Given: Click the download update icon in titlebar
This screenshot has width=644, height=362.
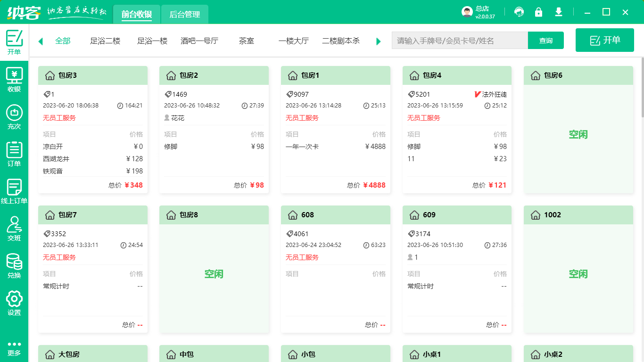Looking at the screenshot, I should pyautogui.click(x=559, y=12).
